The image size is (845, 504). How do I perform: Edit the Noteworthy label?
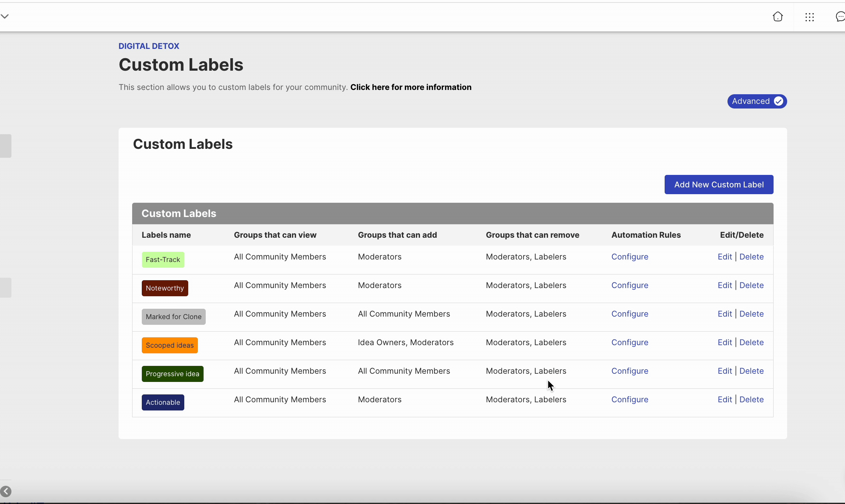click(x=725, y=285)
